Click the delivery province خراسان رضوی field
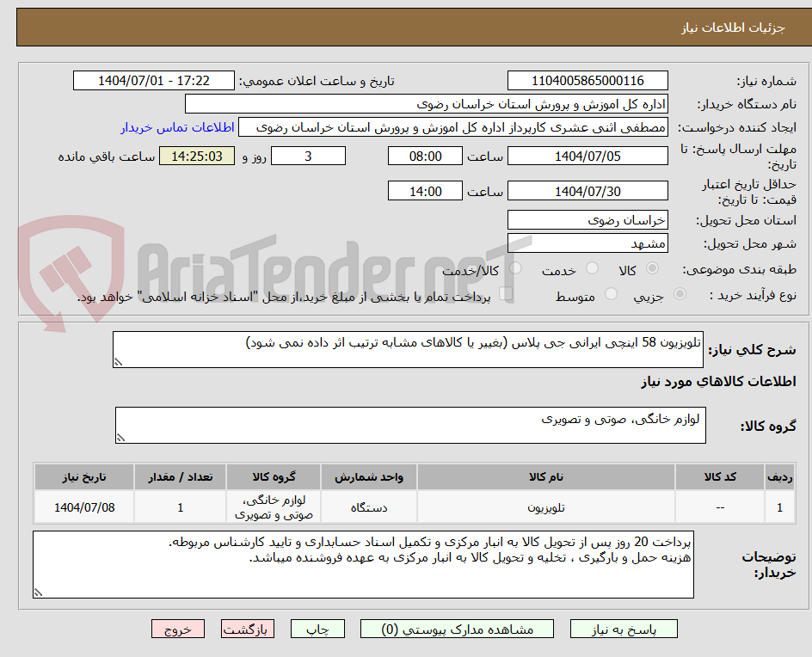The height and width of the screenshot is (657, 812). point(587,220)
